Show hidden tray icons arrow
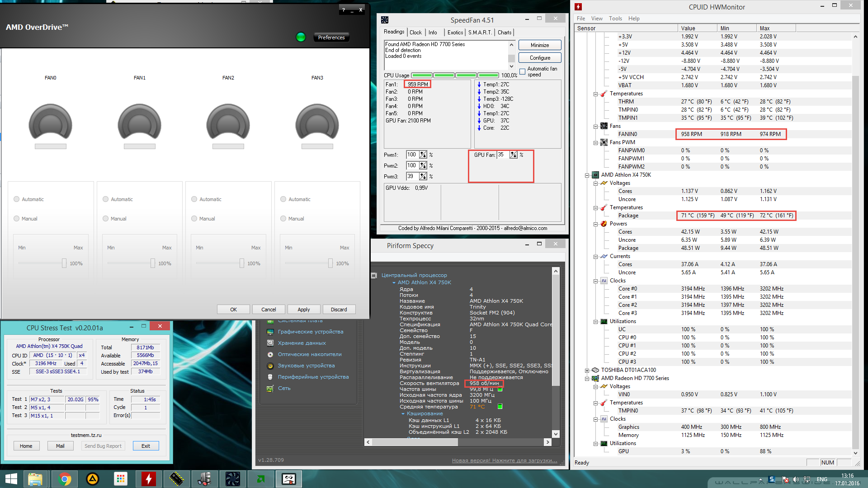This screenshot has height=488, width=868. point(760,479)
